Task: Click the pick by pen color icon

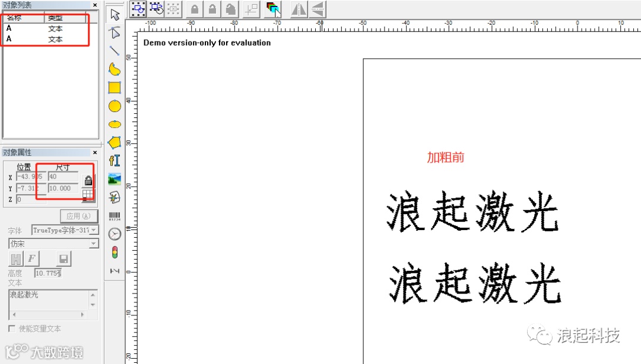Action: [272, 9]
